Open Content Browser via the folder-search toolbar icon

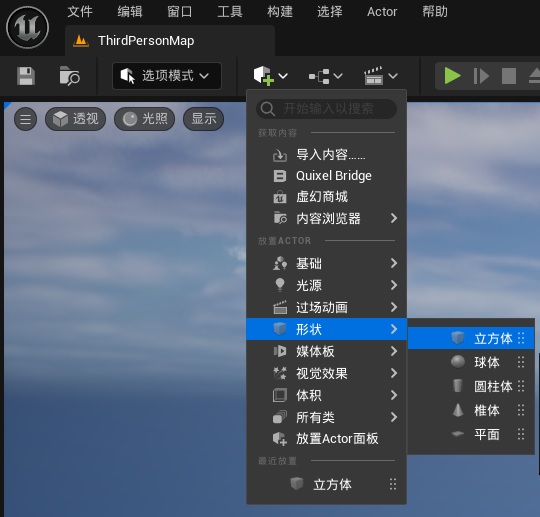pos(69,76)
